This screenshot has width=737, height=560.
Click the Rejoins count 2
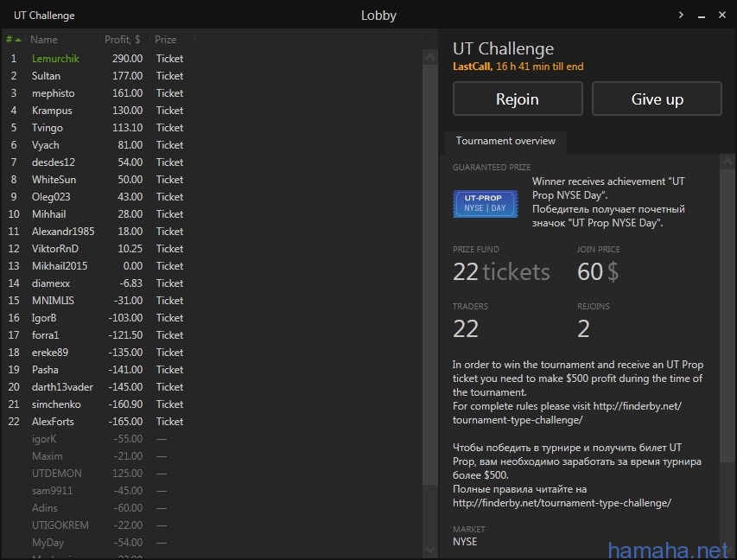point(583,328)
